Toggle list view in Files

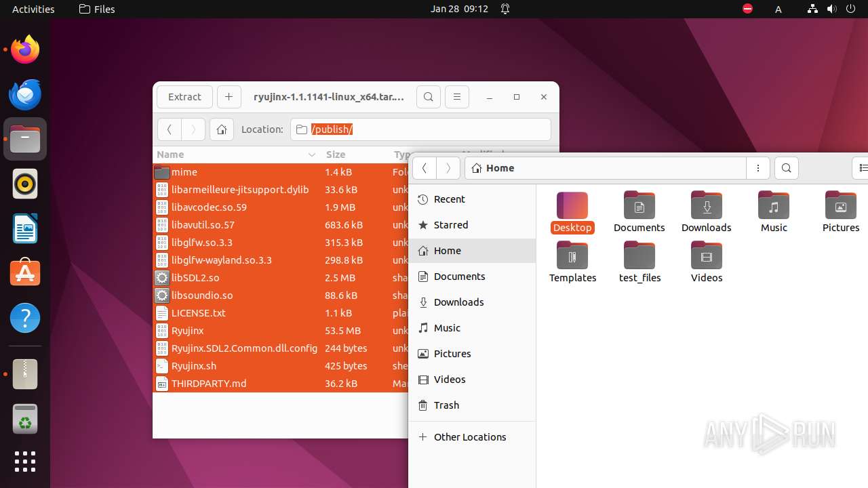click(x=861, y=168)
